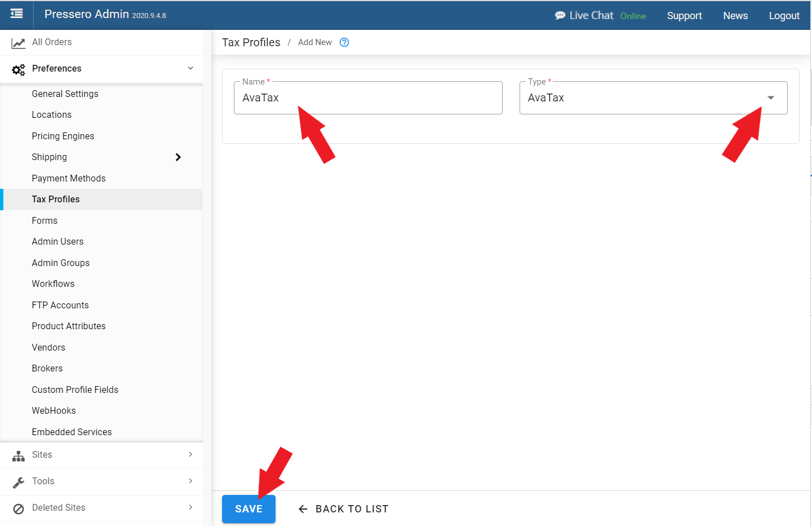
Task: Click the Pressero Admin title
Action: click(x=87, y=14)
